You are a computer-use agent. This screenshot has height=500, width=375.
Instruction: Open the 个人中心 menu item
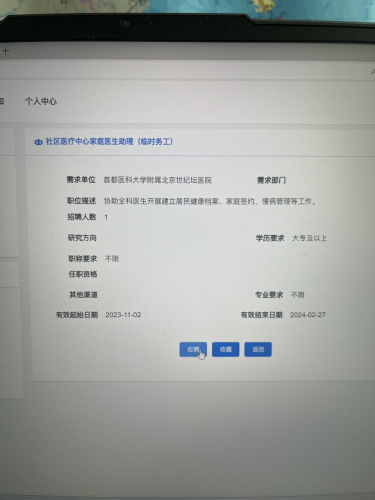[x=41, y=101]
